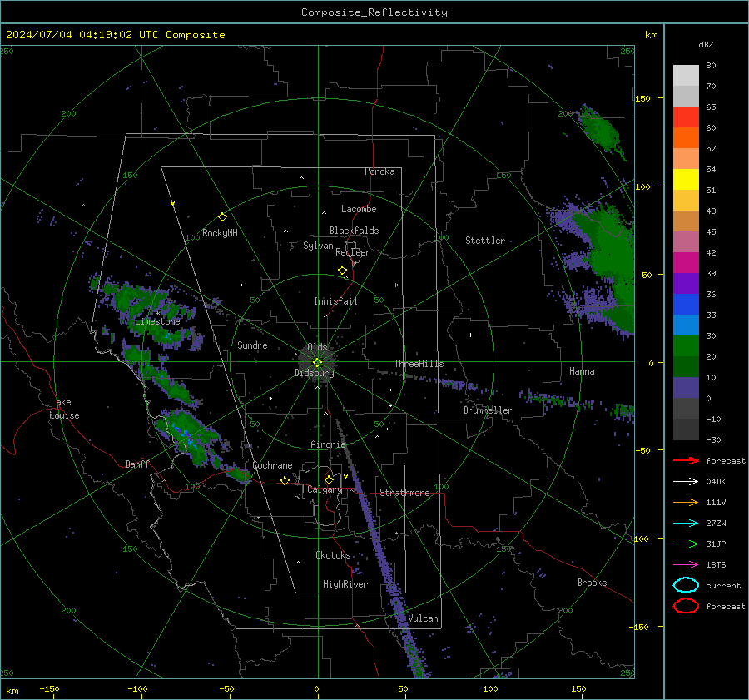Select the red forecast ellipse legend icon
This screenshot has height=700, width=749.
(686, 606)
